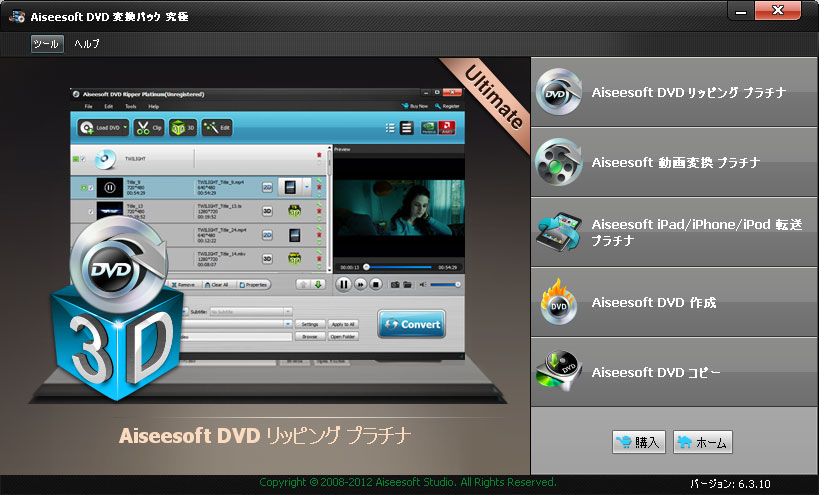Start Aiseesoft DVD コピー via its icon
This screenshot has height=495, width=819.
tap(557, 372)
